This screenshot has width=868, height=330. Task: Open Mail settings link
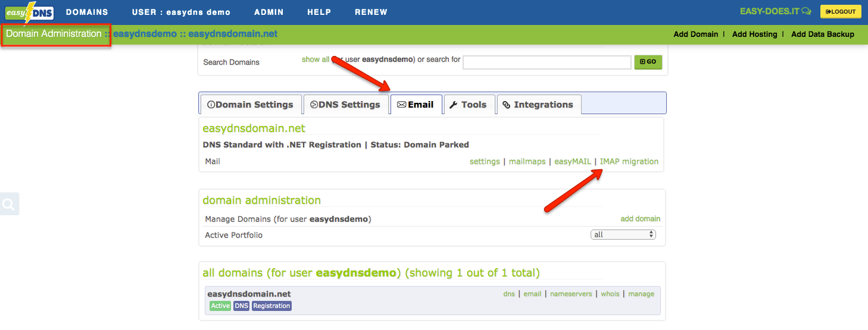click(485, 162)
